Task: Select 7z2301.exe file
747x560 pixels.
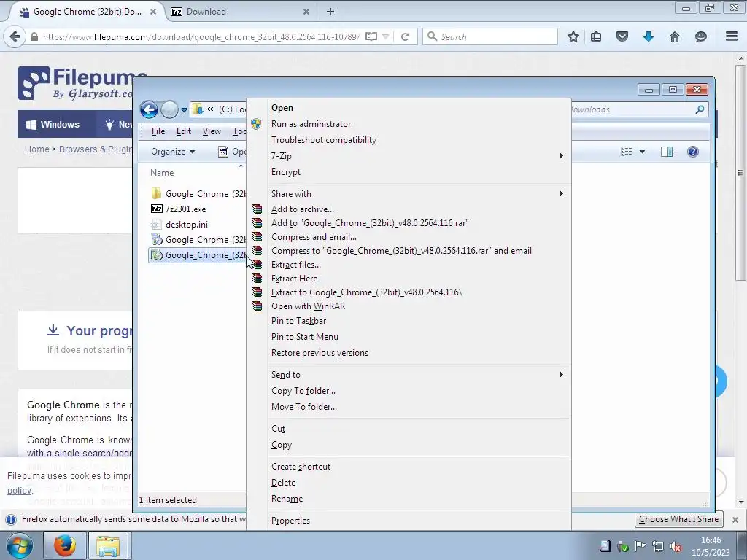Action: coord(185,209)
